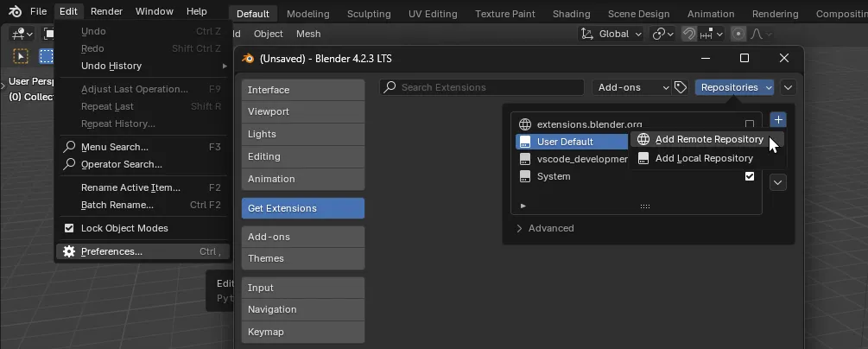Screen dimensions: 868x349
Task: Open the Add-ons filter dropdown beside the search field
Action: pos(631,87)
